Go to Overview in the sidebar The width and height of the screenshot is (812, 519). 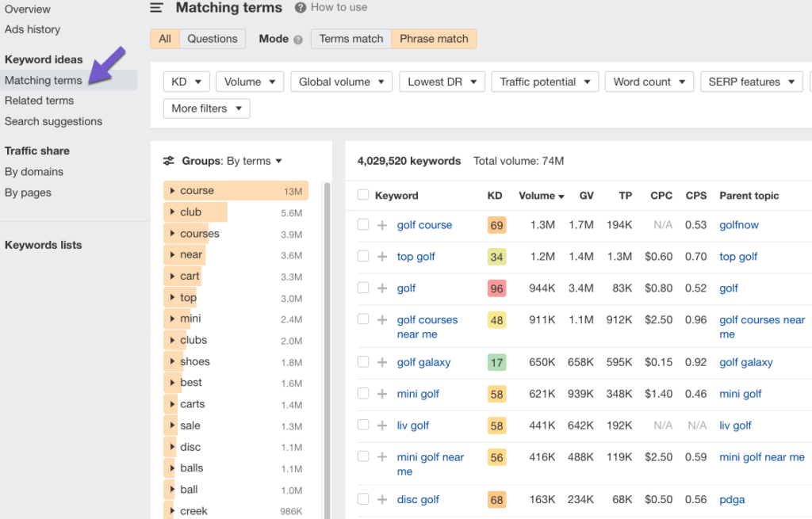point(28,10)
